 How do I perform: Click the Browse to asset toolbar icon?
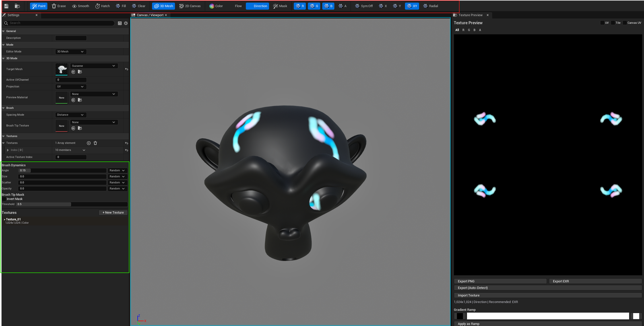tap(17, 6)
